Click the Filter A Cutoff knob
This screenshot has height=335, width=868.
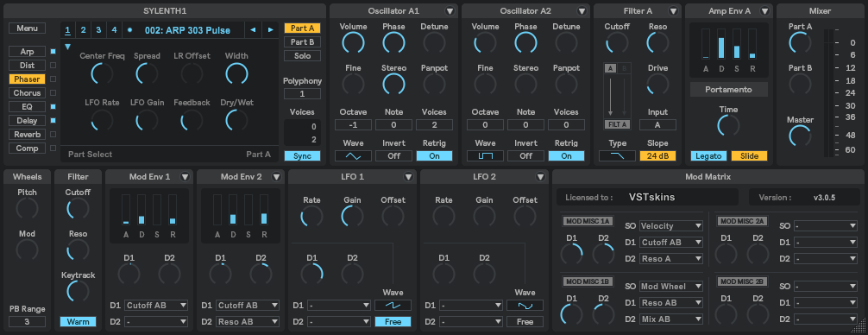point(617,42)
